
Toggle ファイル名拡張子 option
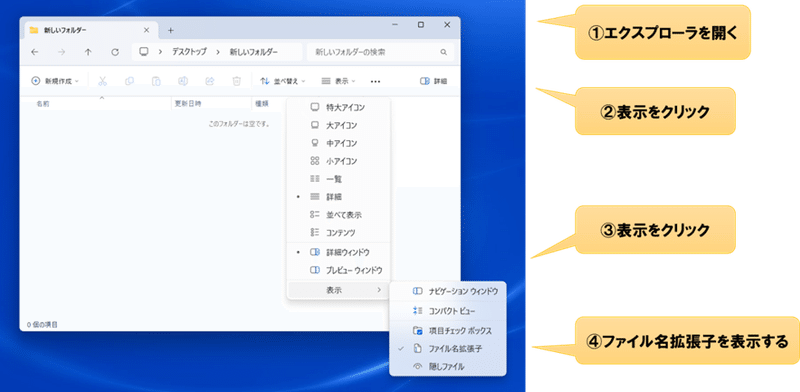pyautogui.click(x=448, y=349)
